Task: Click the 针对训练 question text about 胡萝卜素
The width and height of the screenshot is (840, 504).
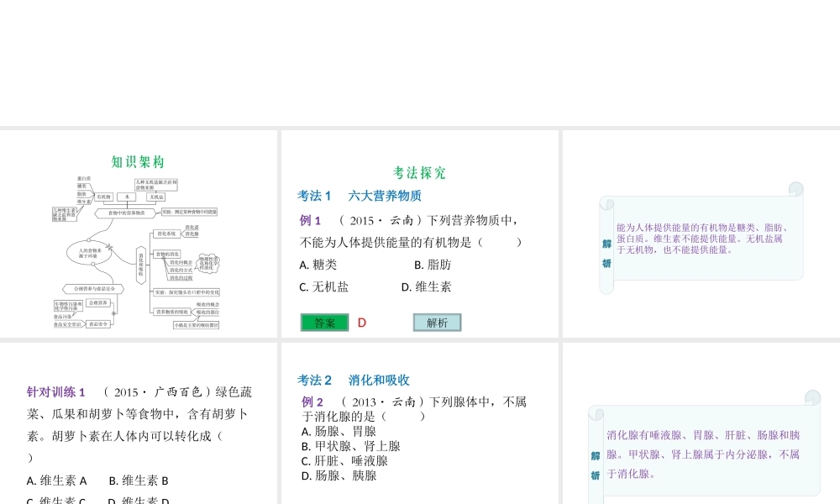Action: [x=139, y=425]
